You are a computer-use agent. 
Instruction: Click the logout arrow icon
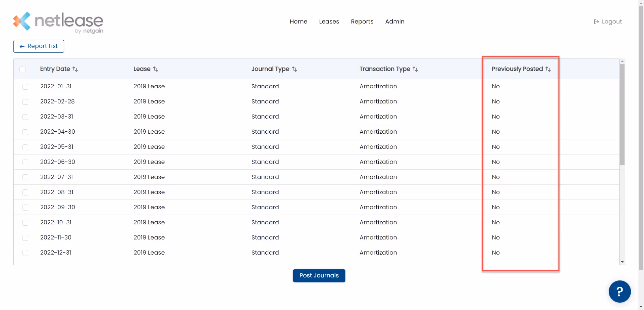(596, 22)
